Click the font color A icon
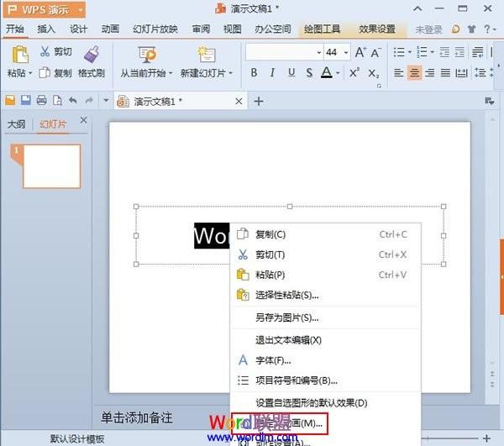The image size is (504, 446). coord(327,73)
